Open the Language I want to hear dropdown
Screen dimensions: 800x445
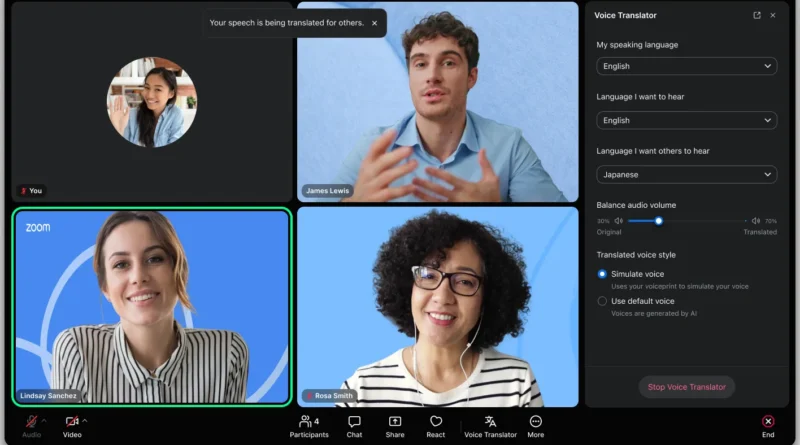click(687, 120)
